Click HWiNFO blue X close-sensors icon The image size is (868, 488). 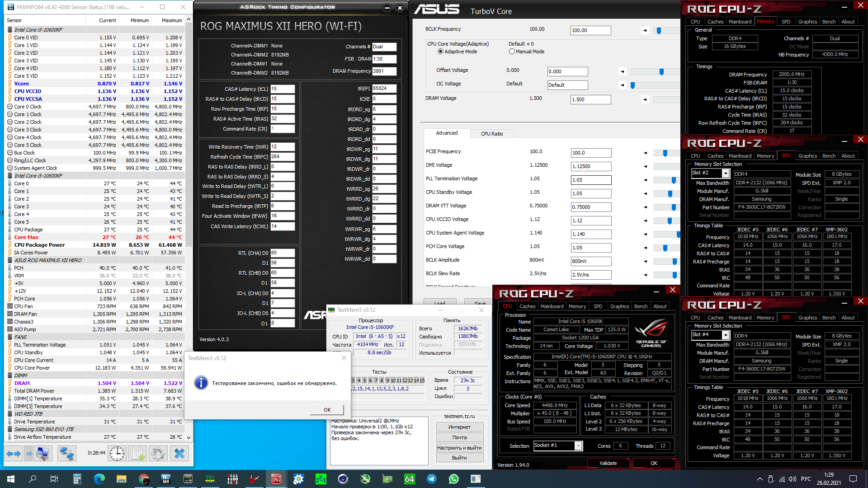click(179, 453)
